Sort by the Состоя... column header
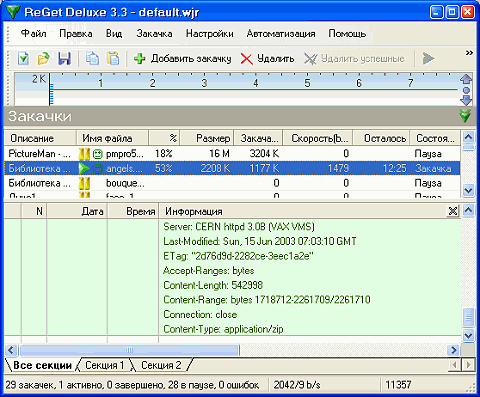 tap(435, 138)
